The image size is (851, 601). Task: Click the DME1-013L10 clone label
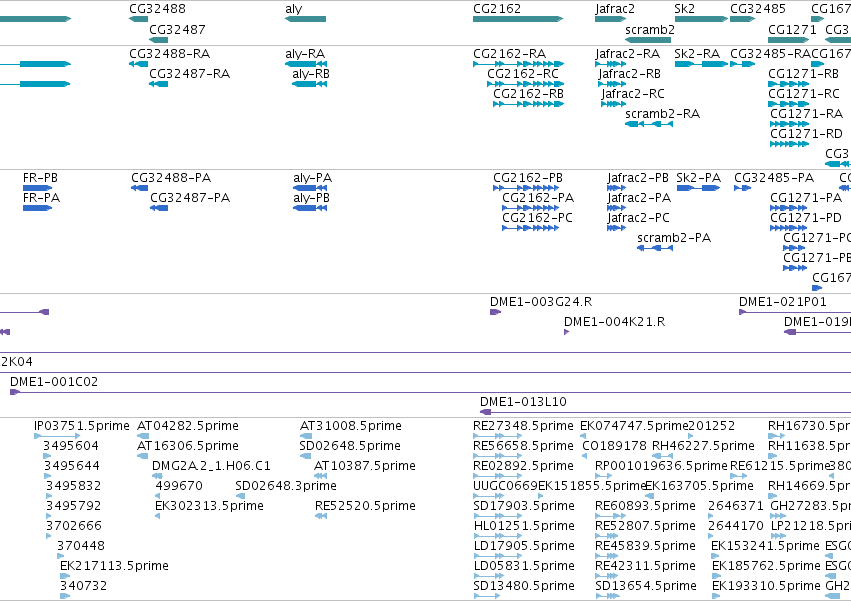pos(523,402)
